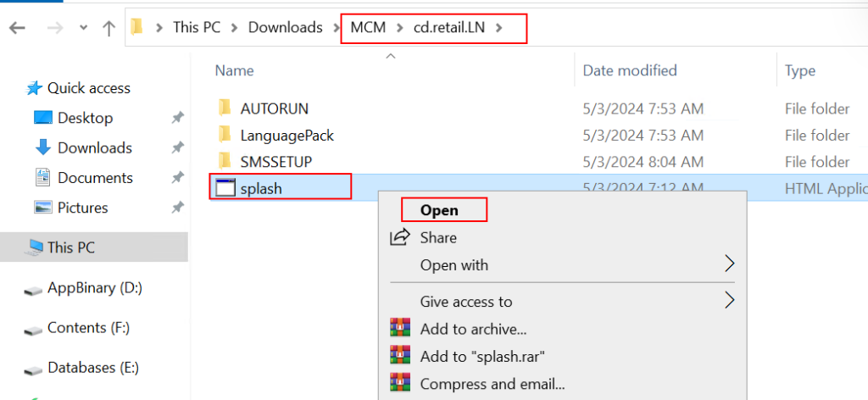
Task: Click the Up directory arrow
Action: (108, 27)
